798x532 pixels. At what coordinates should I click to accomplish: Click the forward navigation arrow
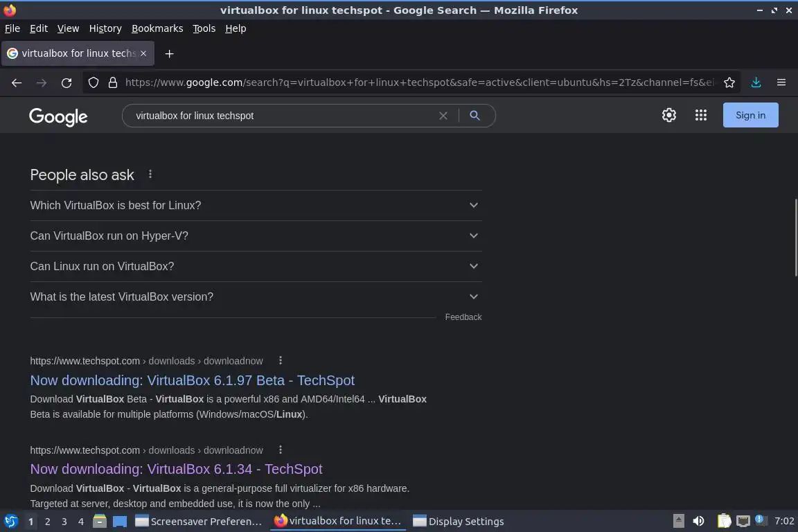[42, 82]
